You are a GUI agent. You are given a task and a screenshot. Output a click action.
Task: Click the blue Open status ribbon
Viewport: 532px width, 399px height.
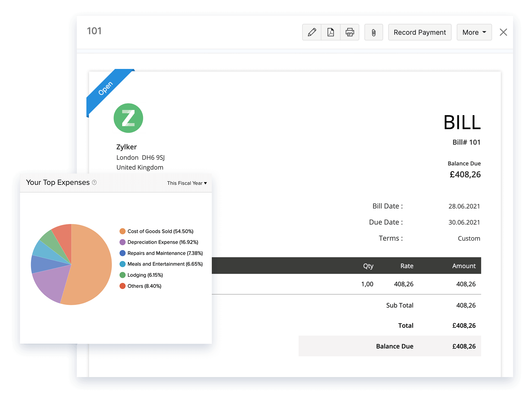coord(106,87)
